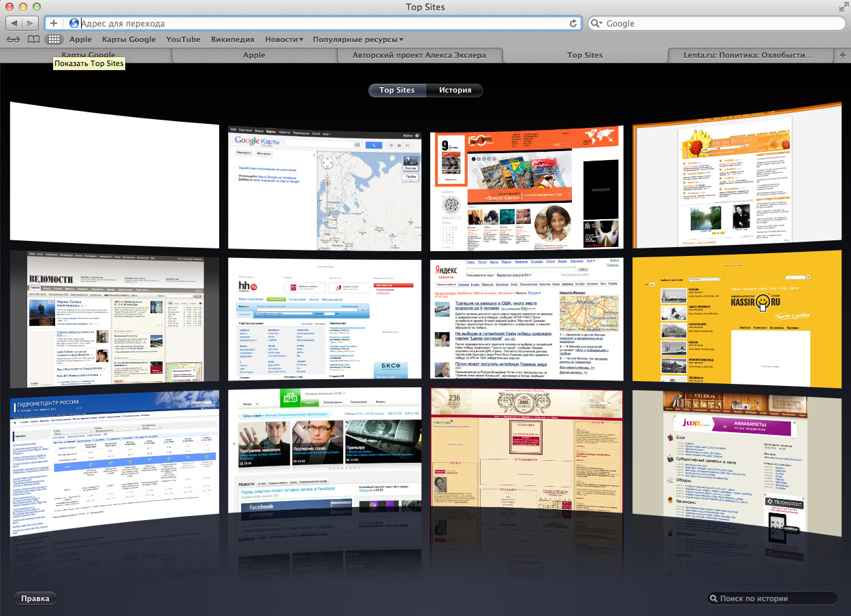The image size is (851, 616).
Task: Click the Show Top Sites grid icon
Action: (x=53, y=39)
